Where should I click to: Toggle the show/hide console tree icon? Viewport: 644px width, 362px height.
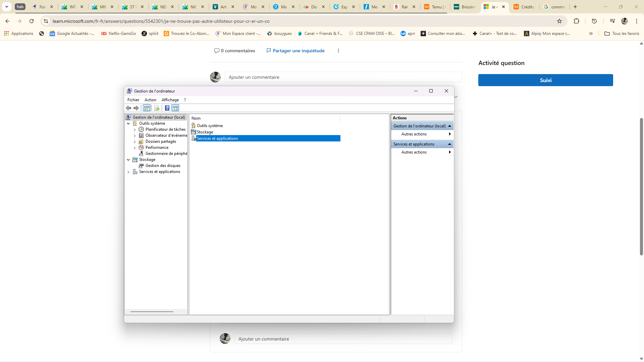tap(147, 108)
